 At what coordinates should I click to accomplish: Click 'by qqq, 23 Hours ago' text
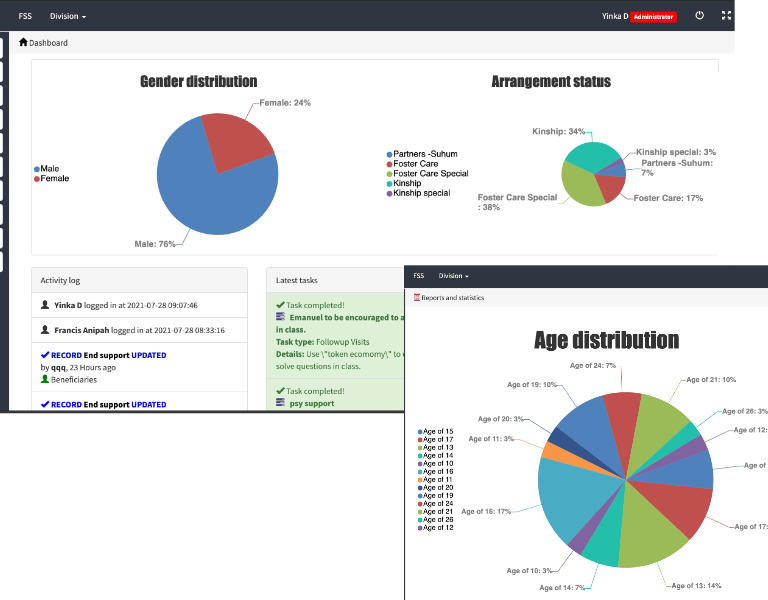point(78,367)
